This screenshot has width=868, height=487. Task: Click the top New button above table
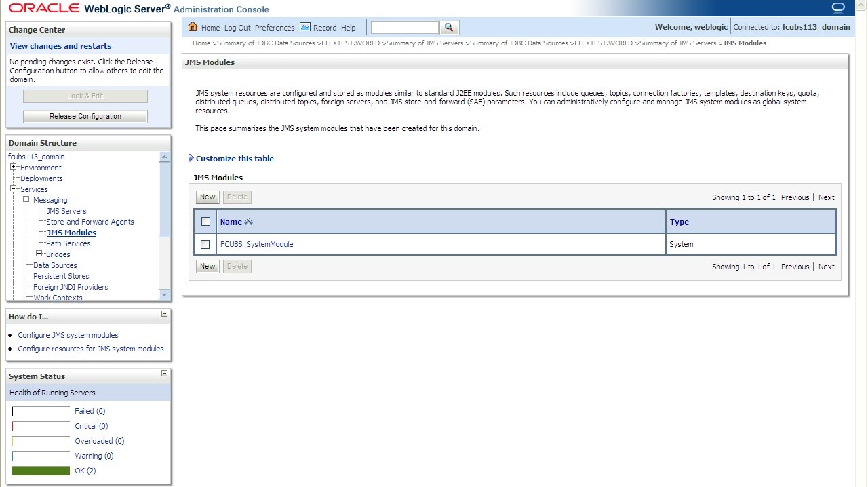208,197
